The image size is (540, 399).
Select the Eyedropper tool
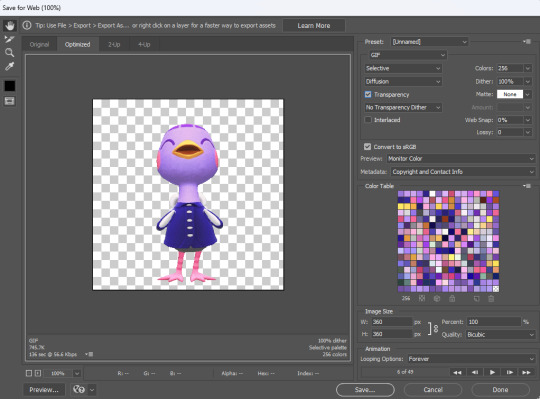click(10, 66)
